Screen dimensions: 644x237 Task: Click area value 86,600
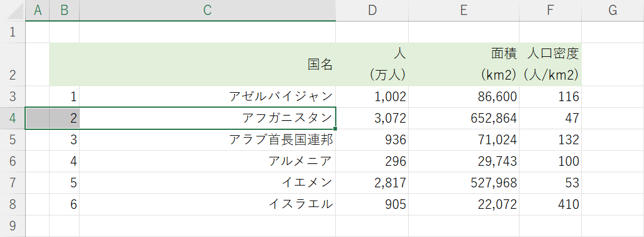tap(464, 96)
